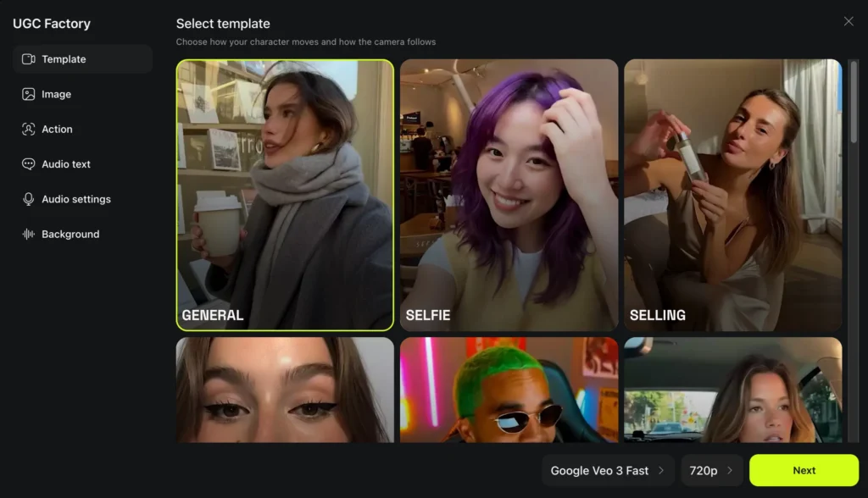The image size is (868, 498).
Task: Expand the 720p resolution selector
Action: (x=711, y=471)
